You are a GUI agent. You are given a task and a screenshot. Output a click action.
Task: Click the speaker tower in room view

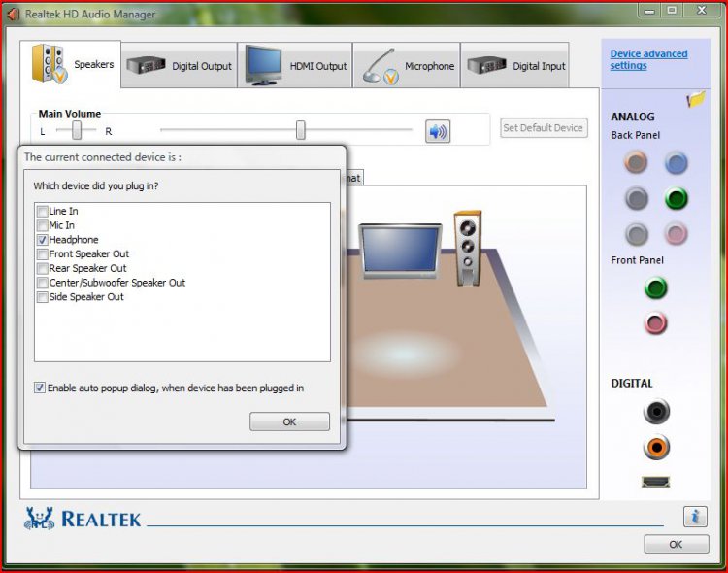pos(468,248)
